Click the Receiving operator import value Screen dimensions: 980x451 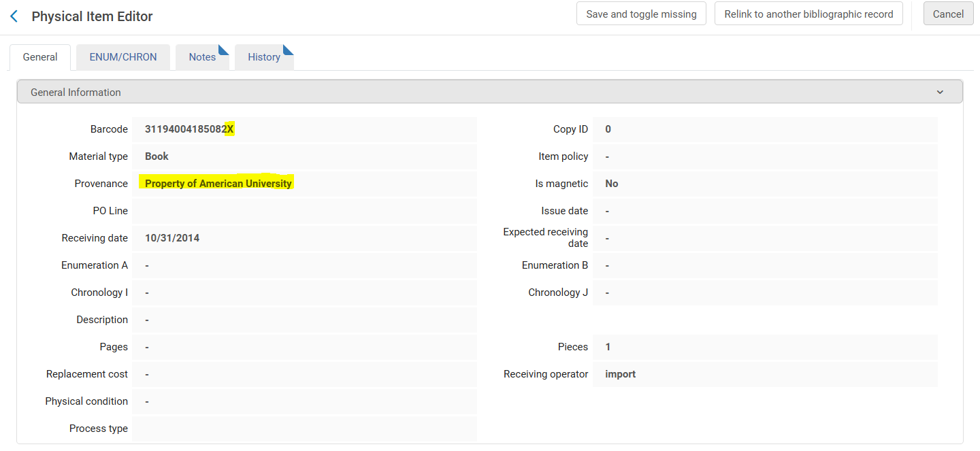[x=621, y=374]
